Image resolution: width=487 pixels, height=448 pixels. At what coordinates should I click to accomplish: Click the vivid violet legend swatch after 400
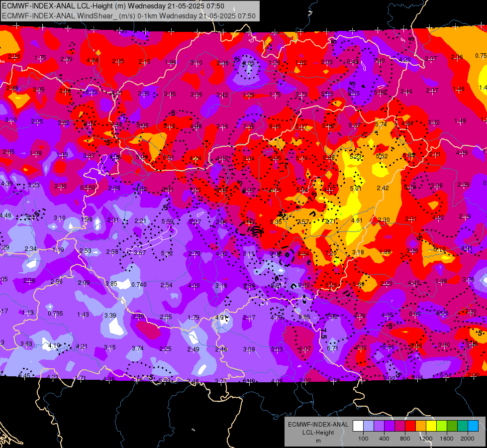pyautogui.click(x=390, y=426)
